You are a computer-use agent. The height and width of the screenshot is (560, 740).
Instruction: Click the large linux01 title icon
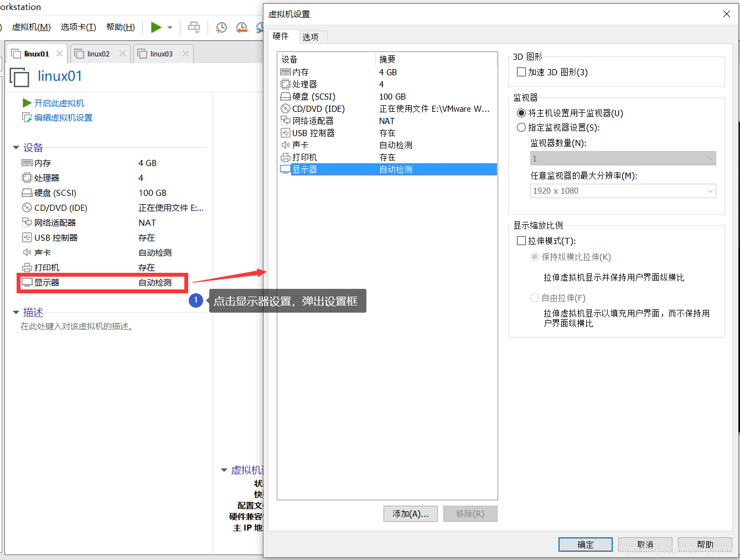pyautogui.click(x=19, y=77)
